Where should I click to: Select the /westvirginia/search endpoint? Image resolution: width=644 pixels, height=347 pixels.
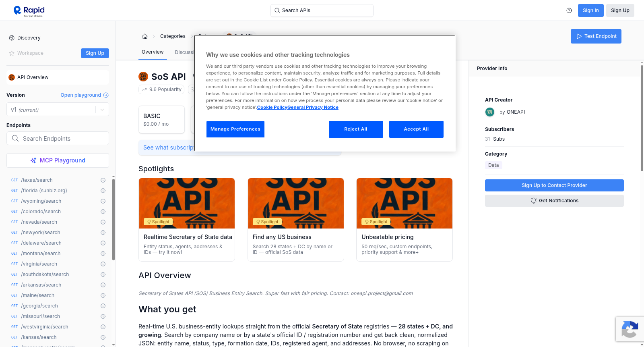(45, 327)
